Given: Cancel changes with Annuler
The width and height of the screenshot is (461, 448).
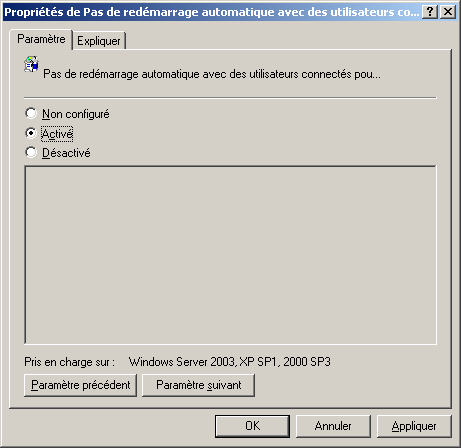Looking at the screenshot, I should point(333,426).
